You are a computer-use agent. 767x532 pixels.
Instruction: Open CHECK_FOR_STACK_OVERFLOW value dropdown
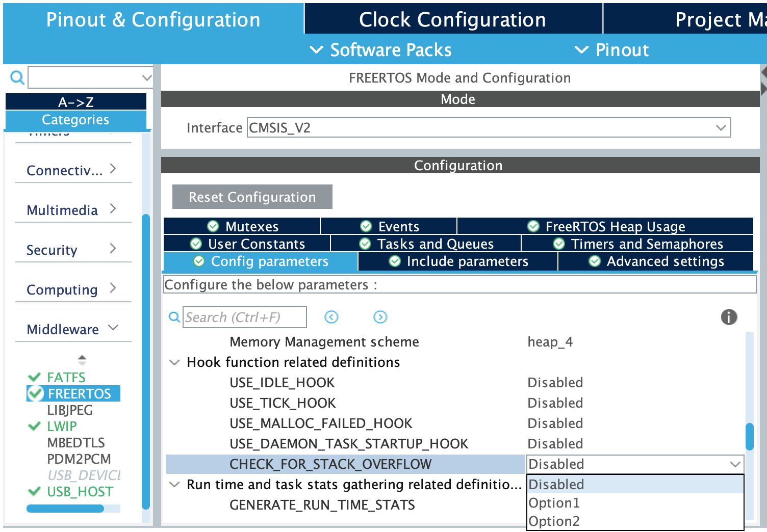[x=635, y=464]
